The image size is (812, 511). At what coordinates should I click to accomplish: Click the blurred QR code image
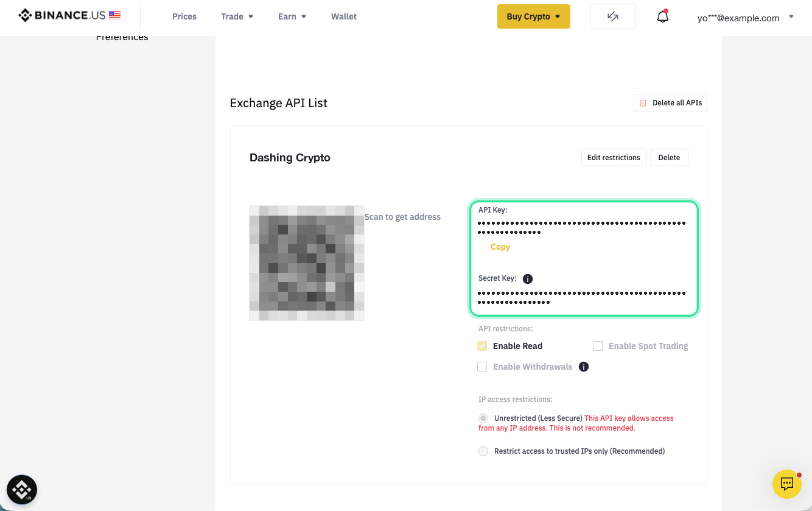[x=307, y=263]
